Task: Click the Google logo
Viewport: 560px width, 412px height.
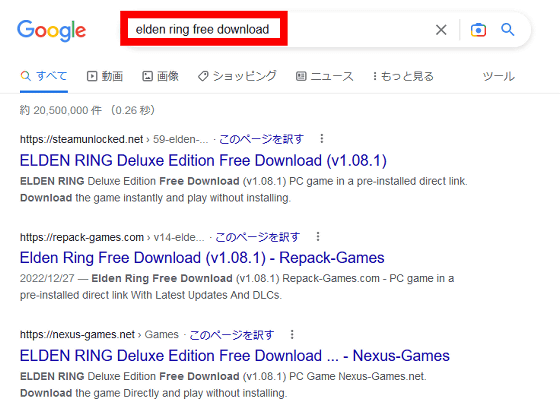Action: point(52,31)
